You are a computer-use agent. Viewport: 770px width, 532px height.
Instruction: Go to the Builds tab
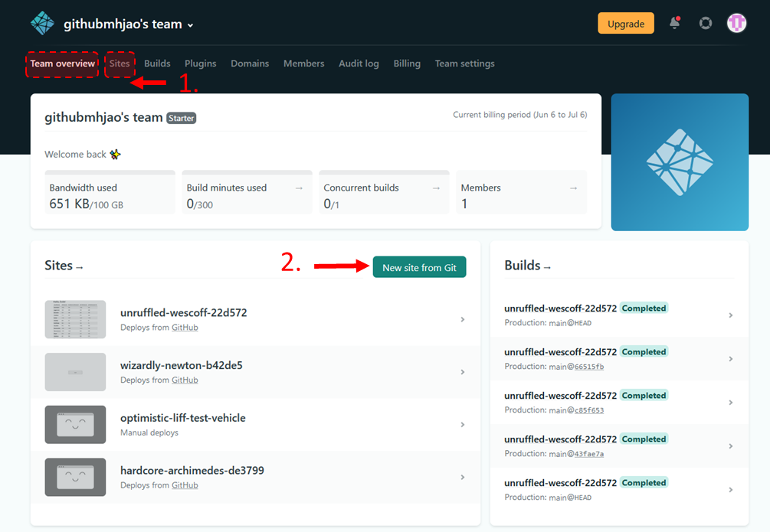157,64
